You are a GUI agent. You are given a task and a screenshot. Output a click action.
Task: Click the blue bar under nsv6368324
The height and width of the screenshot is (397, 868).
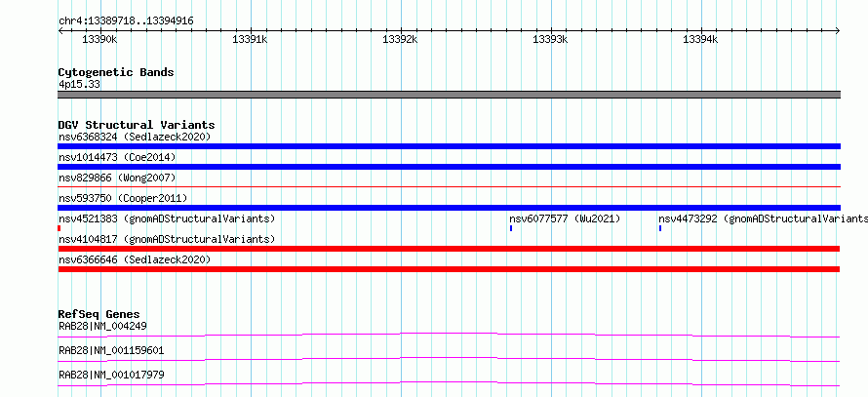point(449,146)
